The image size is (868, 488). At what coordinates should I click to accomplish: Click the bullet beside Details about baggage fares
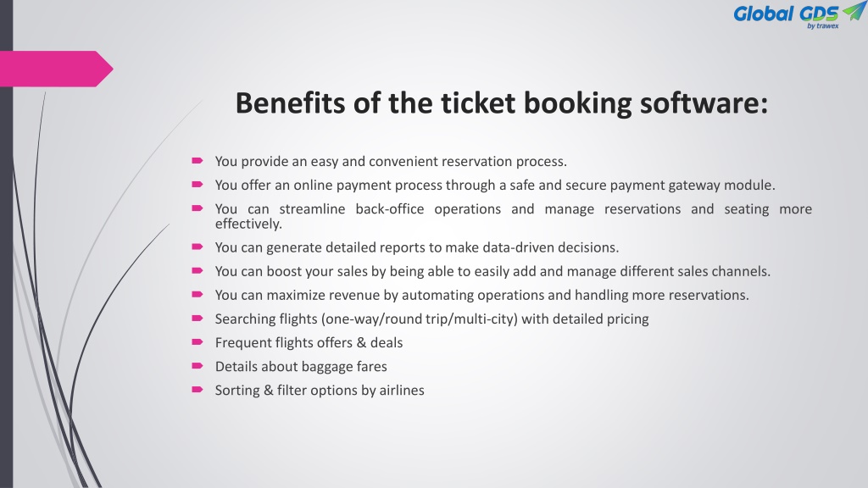coord(198,366)
